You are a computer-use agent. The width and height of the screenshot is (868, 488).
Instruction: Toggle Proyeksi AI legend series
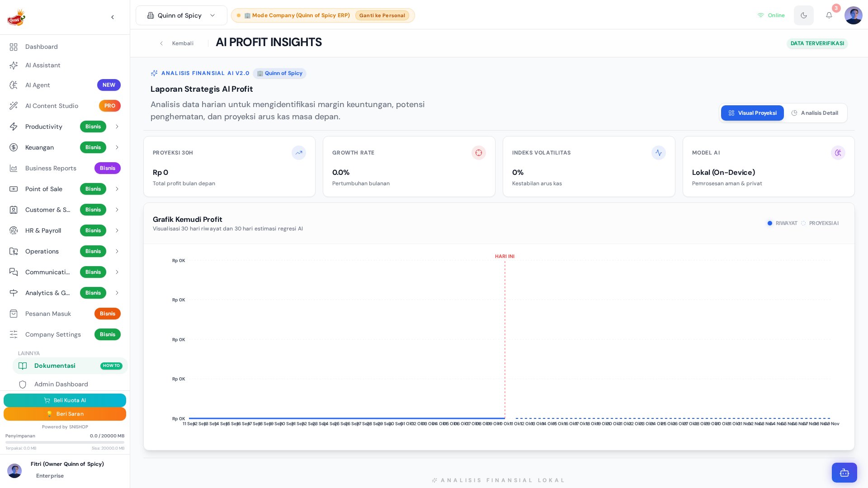[x=820, y=223]
